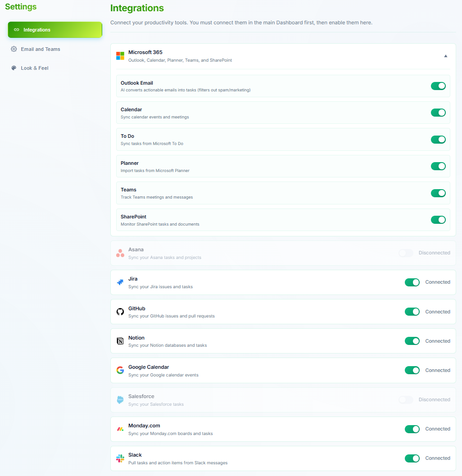Click the Salesforce card title
Image resolution: width=462 pixels, height=476 pixels.
141,396
